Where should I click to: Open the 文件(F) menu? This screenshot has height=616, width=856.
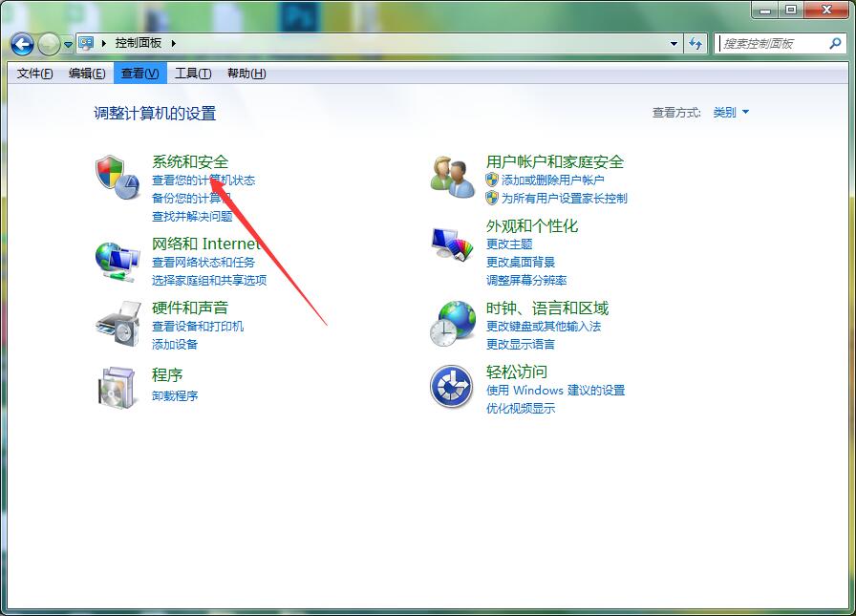(x=35, y=74)
